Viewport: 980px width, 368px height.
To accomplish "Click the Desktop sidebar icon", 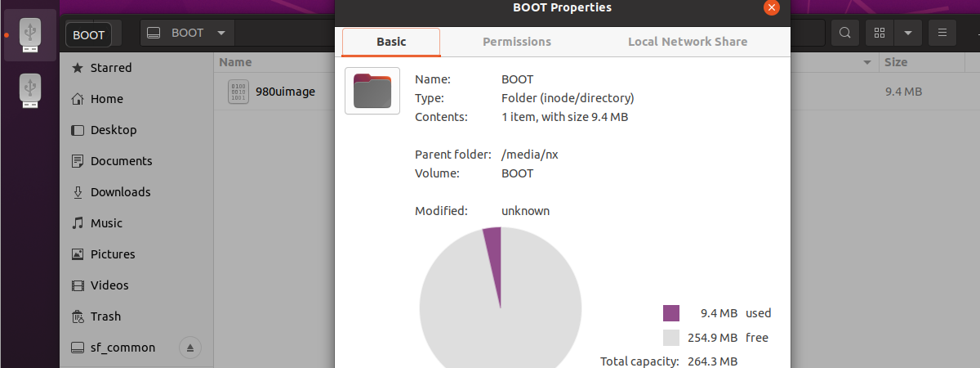I will pyautogui.click(x=78, y=130).
